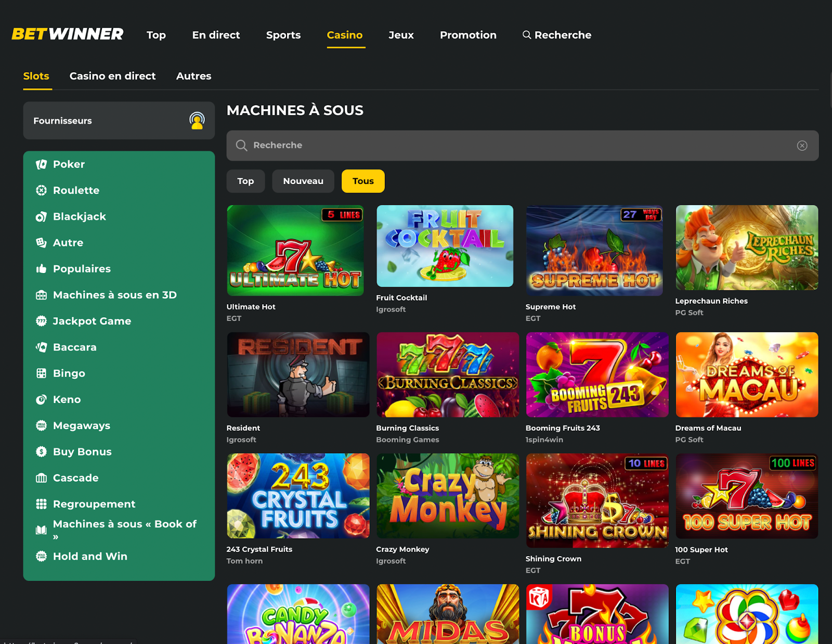832x644 pixels.
Task: Open the Booming Fruits 243 thumbnail
Action: click(597, 375)
